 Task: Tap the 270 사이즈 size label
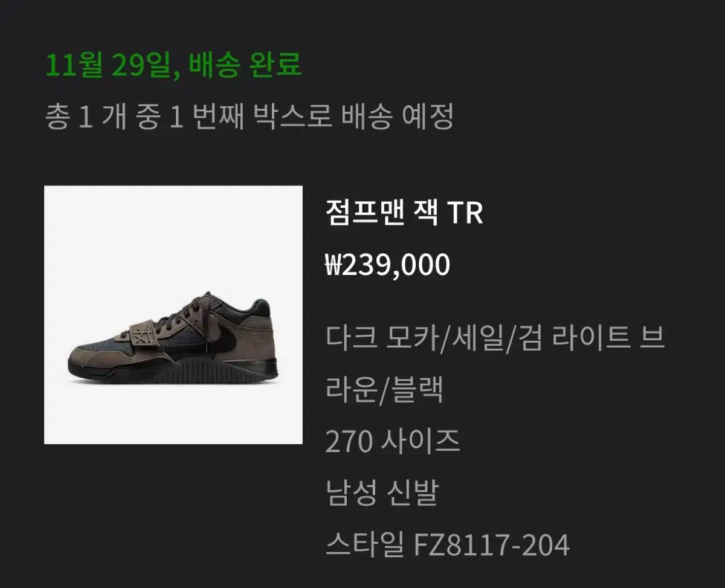393,442
